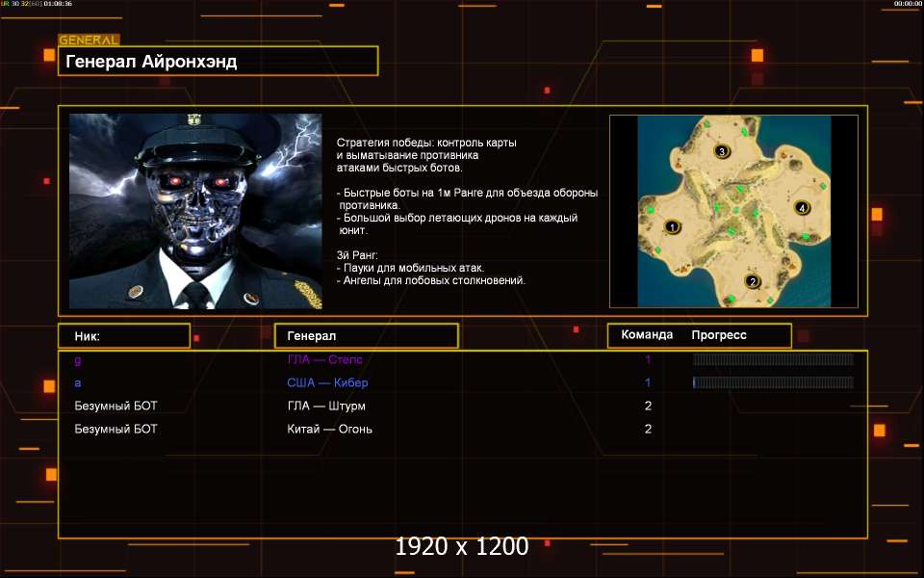The image size is (924, 578).
Task: Click start position marker 3 on the map
Action: tap(722, 151)
